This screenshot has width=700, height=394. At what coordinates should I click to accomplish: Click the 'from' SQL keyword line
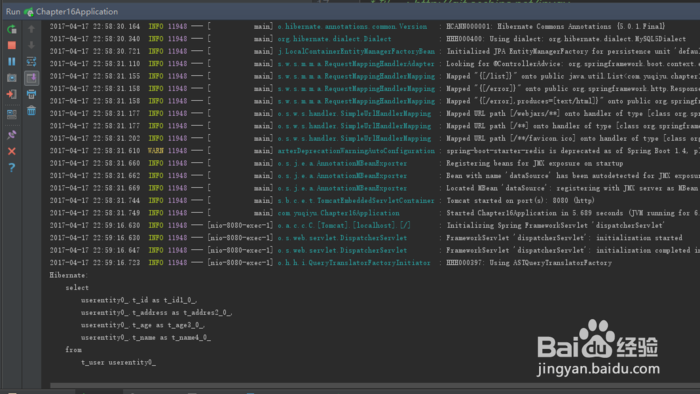[x=74, y=350]
